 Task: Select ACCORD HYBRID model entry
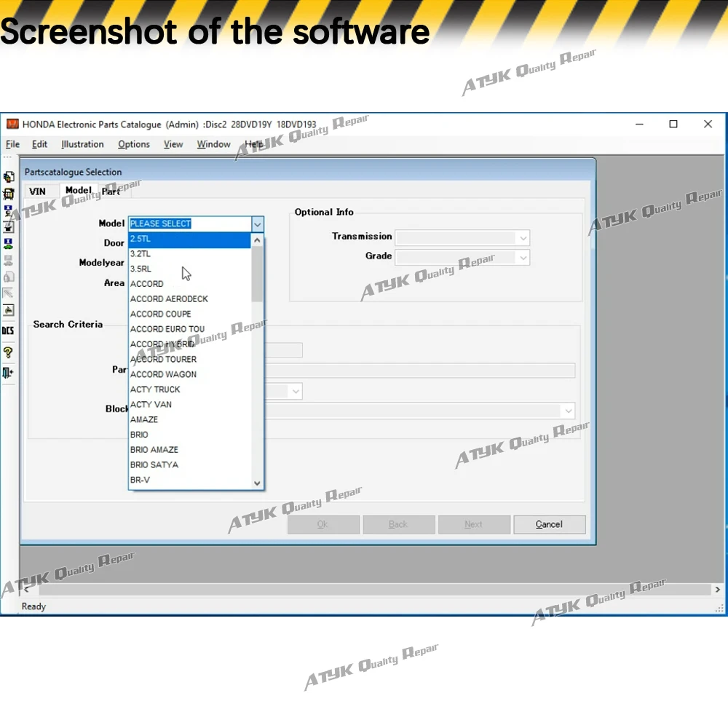pos(189,344)
